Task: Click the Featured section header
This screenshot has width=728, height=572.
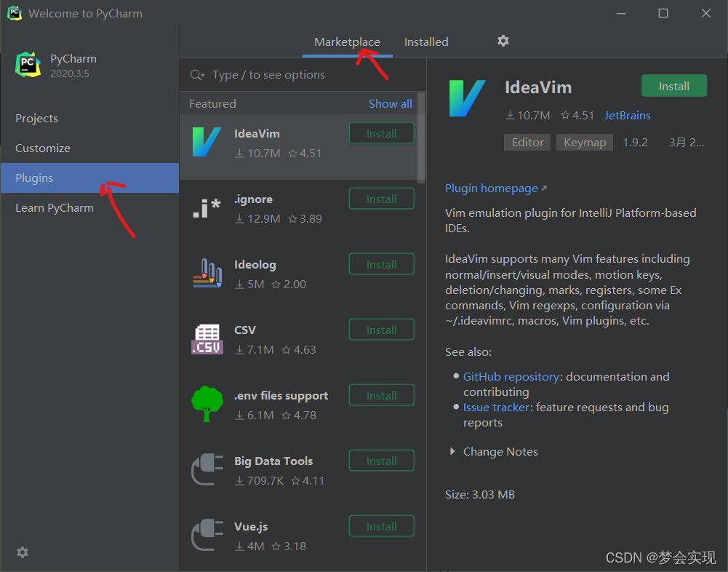Action: click(212, 103)
